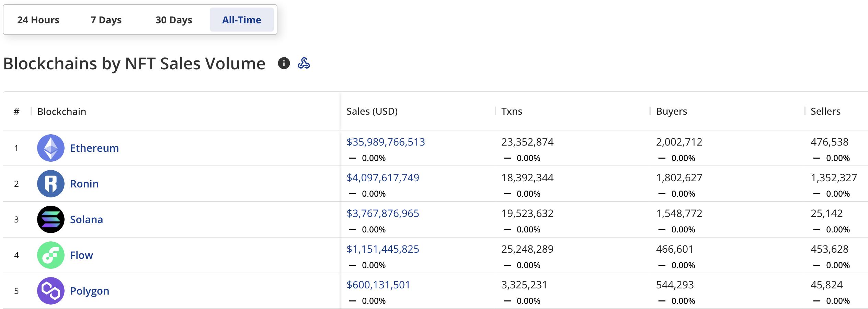
Task: Select Flow sellers count 453,628
Action: tap(830, 249)
